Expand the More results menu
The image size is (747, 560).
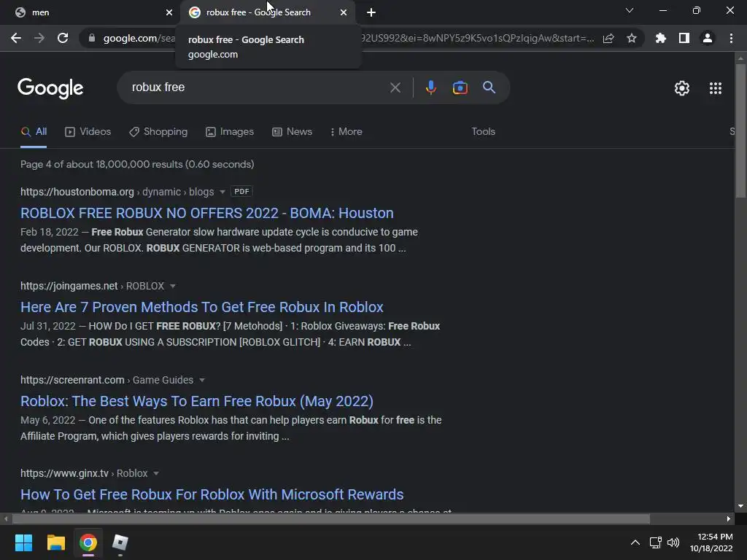347,132
